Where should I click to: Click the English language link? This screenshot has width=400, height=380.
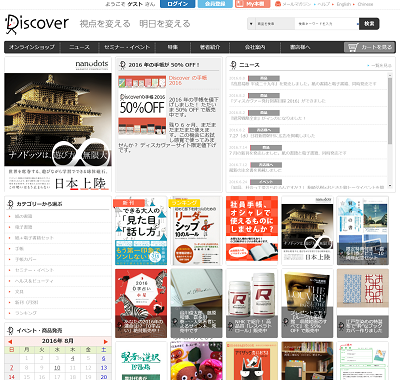[344, 4]
